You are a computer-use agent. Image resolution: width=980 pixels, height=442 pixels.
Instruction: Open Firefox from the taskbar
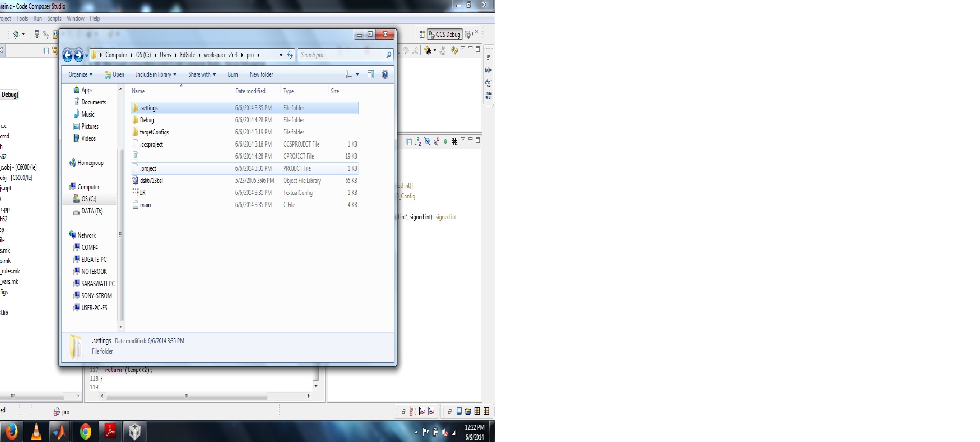pyautogui.click(x=12, y=431)
